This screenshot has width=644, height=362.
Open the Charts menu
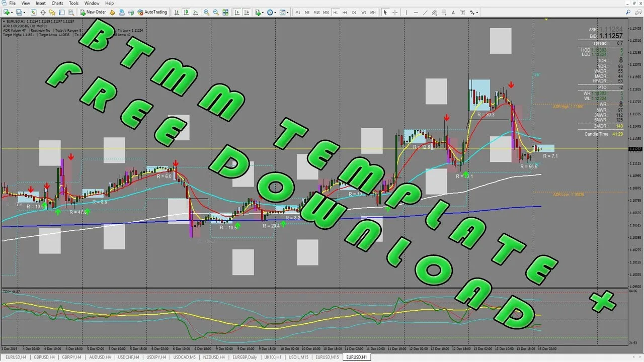pos(57,3)
